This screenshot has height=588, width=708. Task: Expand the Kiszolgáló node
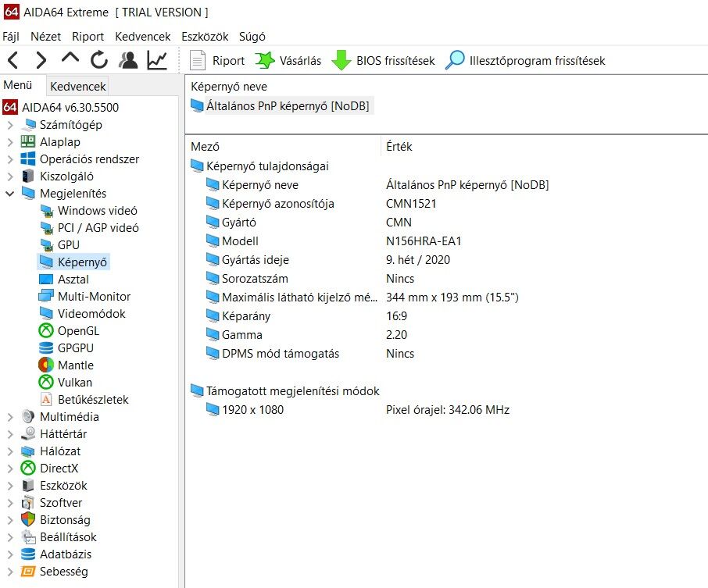10,176
